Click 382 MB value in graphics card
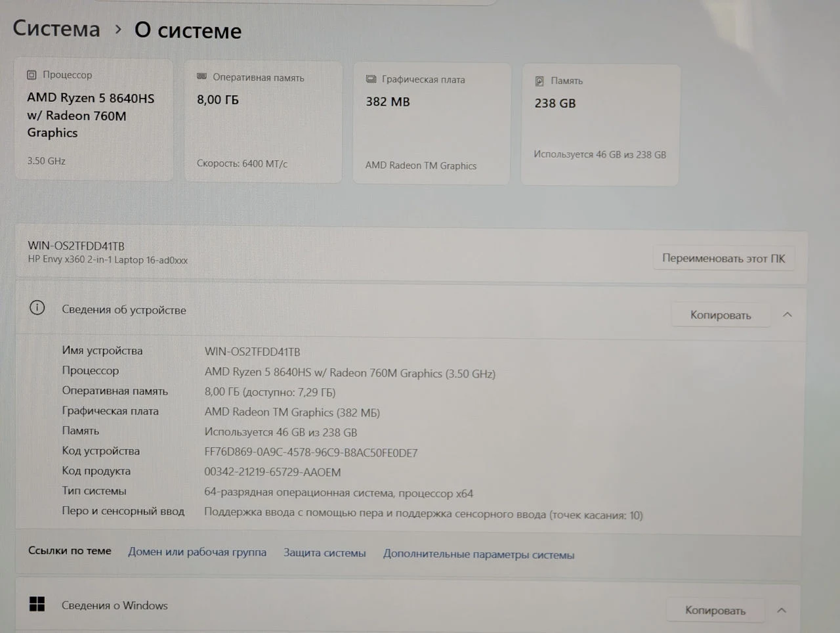 click(388, 102)
